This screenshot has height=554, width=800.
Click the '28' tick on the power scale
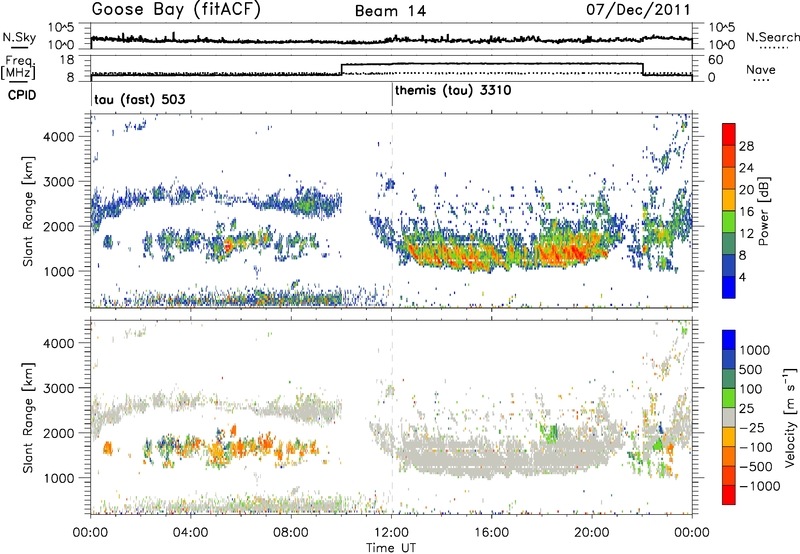(x=746, y=146)
